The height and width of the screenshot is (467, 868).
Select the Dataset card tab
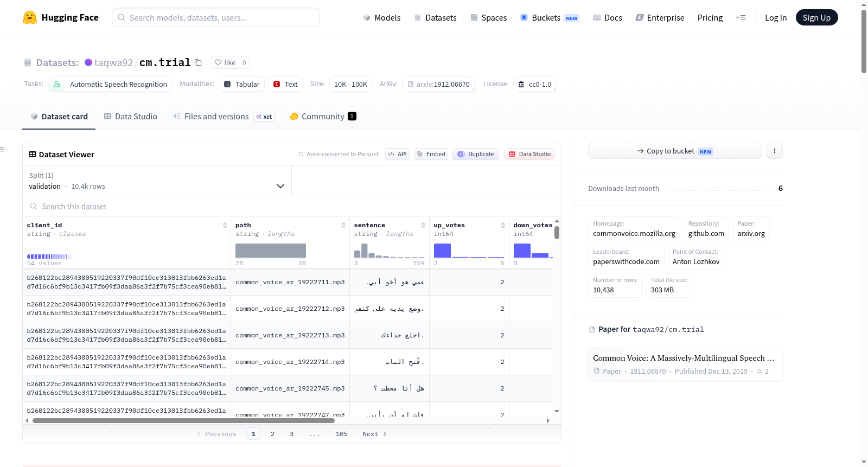[x=59, y=117]
